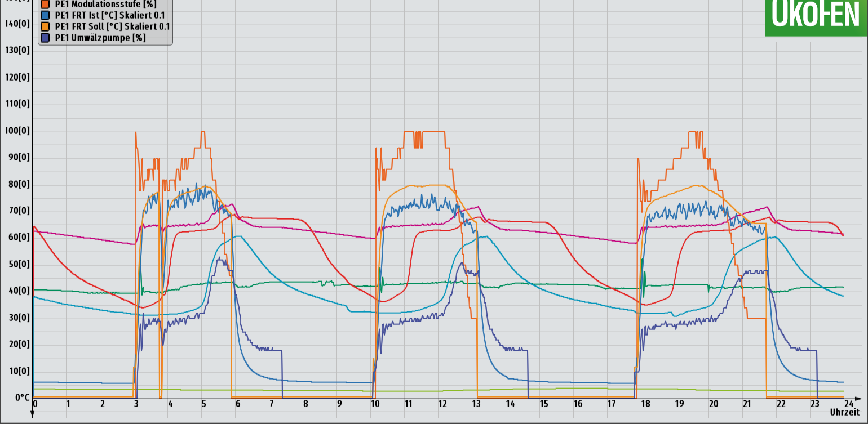Click the 0°C label at the axis origin

click(21, 398)
